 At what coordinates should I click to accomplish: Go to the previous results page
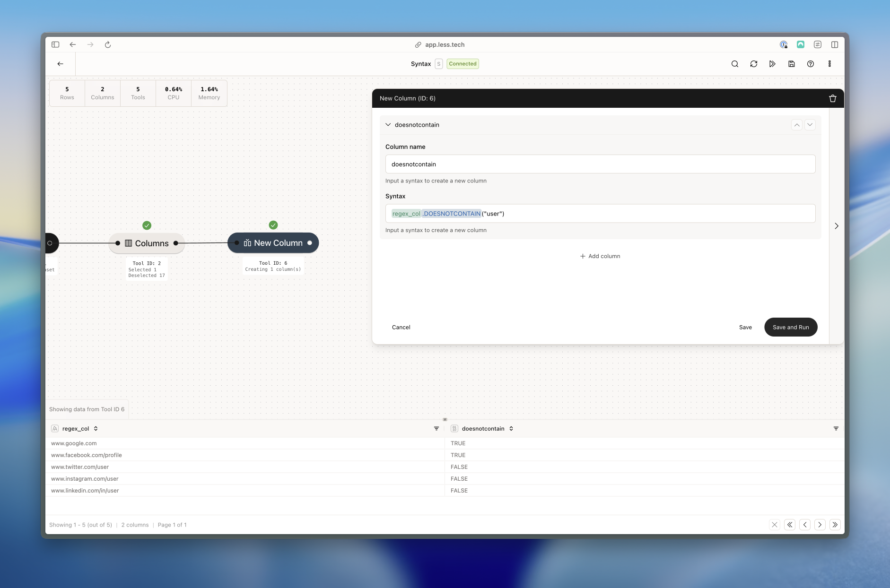805,525
